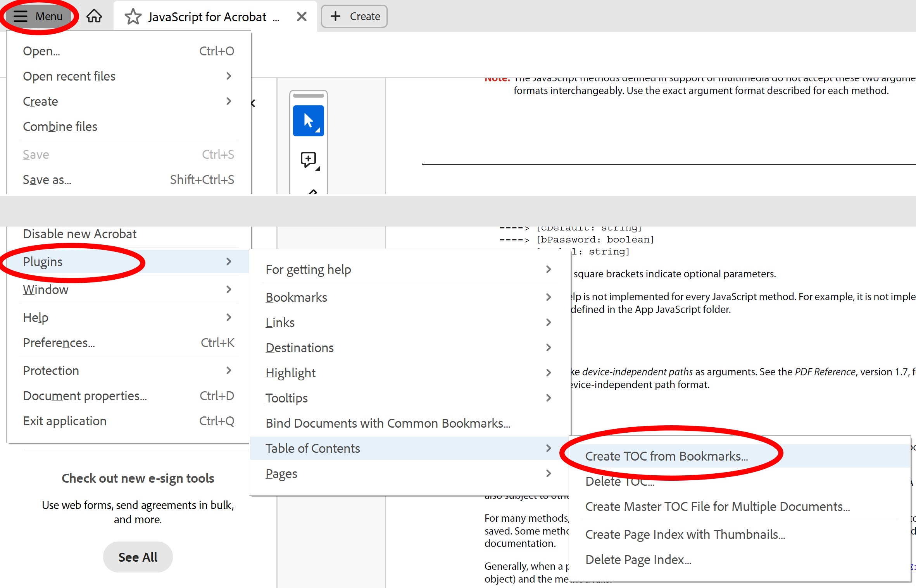Click Disable new Acrobat

tap(128, 234)
